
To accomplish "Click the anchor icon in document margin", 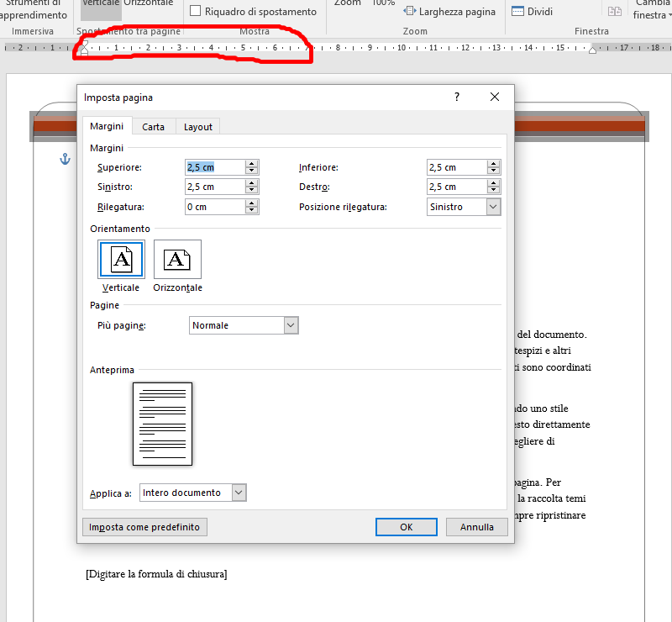I will [65, 159].
